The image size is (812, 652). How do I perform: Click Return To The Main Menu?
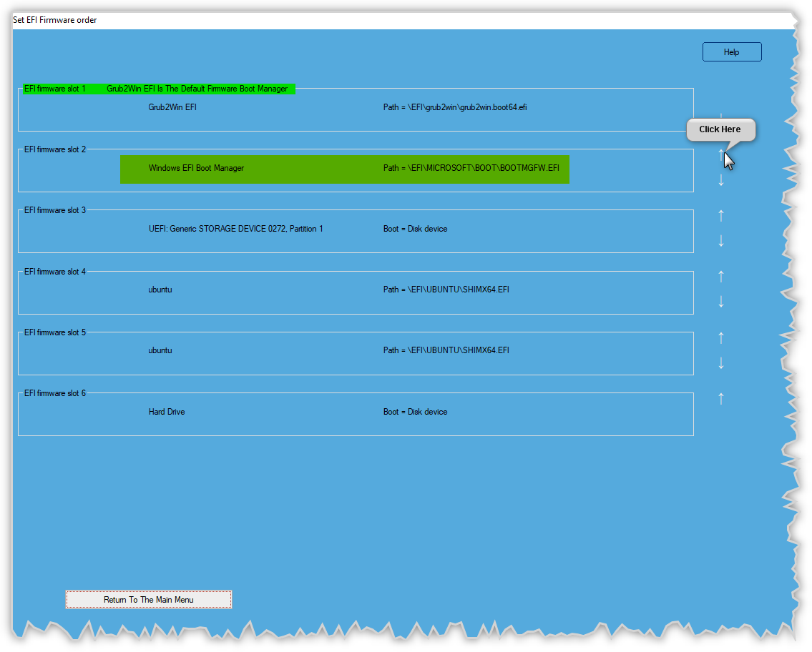click(x=149, y=599)
